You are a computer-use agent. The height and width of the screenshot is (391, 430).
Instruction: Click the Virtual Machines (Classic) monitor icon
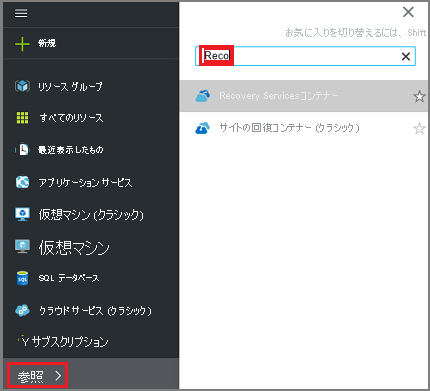coord(22,214)
